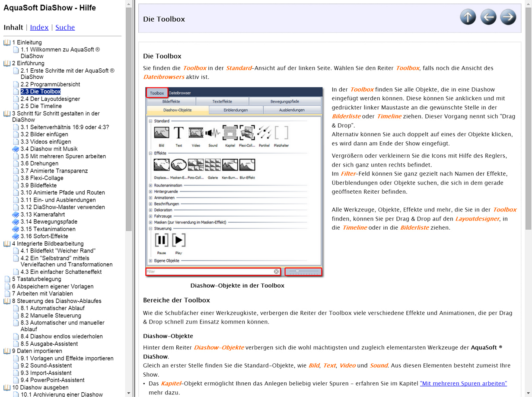Switch to the Inhalt tab
This screenshot has width=532, height=397.
click(13, 27)
